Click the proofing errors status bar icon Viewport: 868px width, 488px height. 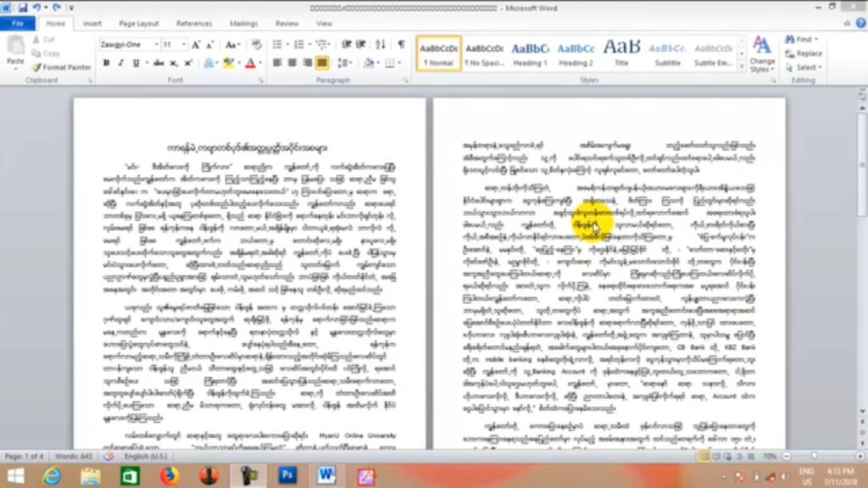(108, 456)
